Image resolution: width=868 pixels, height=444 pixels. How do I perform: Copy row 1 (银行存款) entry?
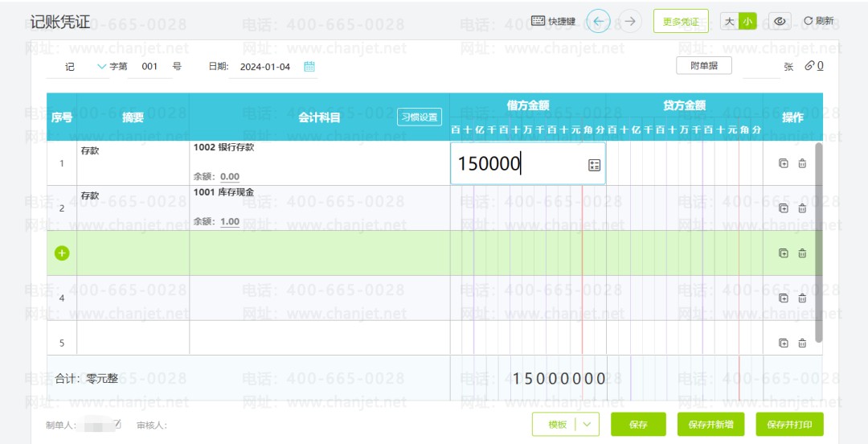(784, 163)
